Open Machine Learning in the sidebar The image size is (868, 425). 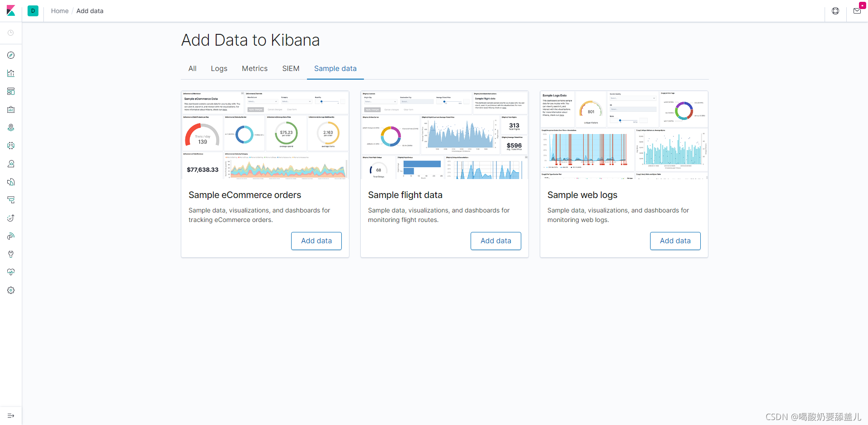coord(11,146)
